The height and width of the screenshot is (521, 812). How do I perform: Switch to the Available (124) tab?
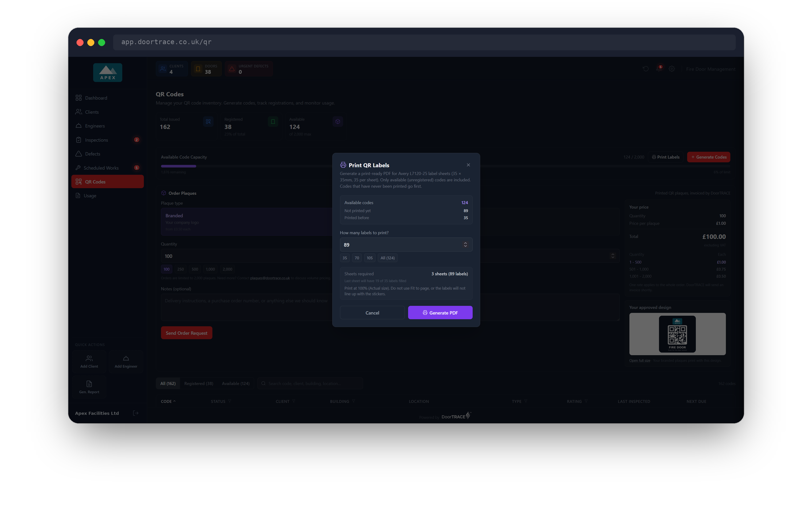pos(236,383)
